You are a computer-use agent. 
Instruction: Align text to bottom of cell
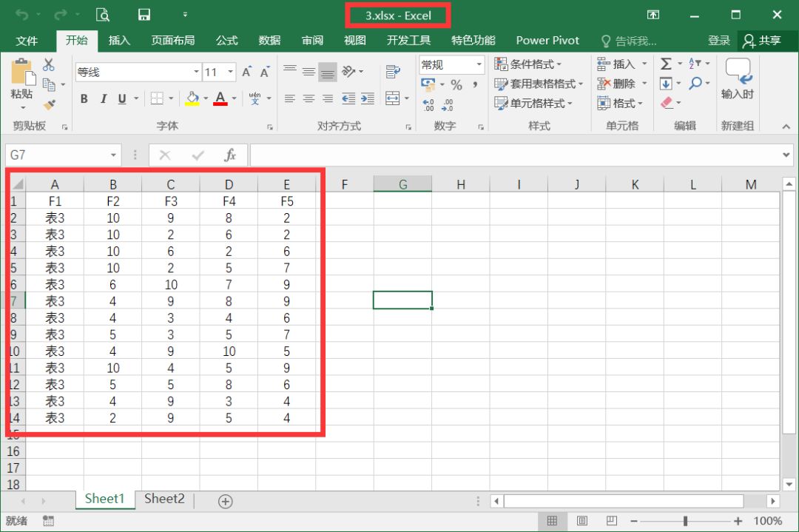tap(328, 73)
